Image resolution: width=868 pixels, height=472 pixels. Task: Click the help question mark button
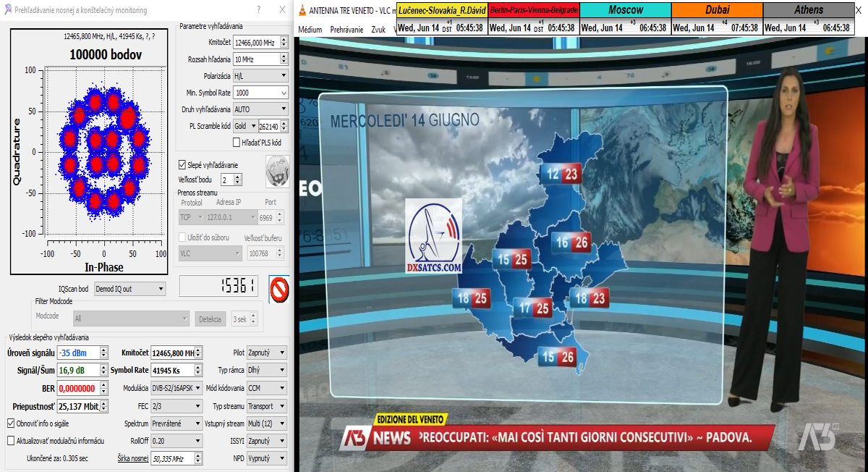coord(259,11)
